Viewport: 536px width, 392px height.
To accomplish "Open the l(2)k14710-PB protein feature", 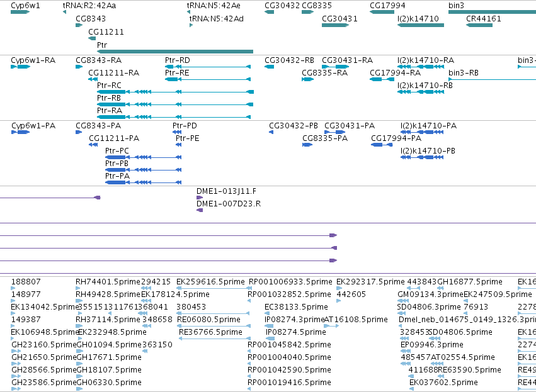I will point(422,157).
